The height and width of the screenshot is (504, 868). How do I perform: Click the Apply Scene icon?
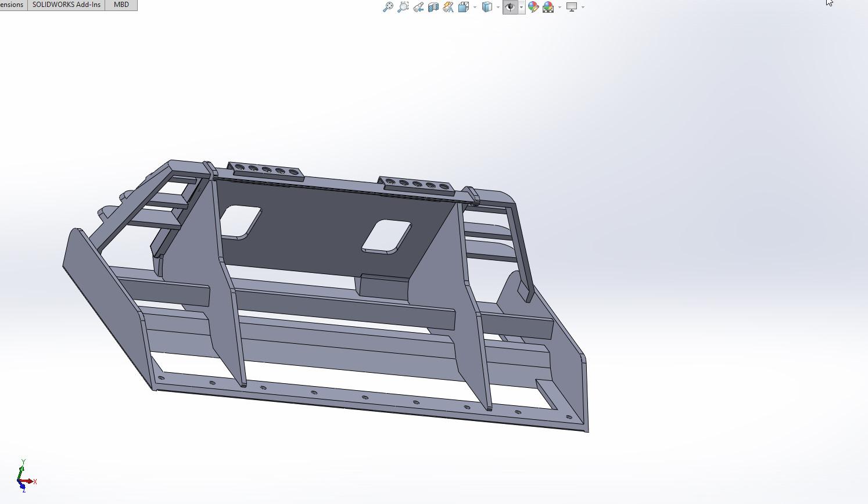[x=548, y=7]
